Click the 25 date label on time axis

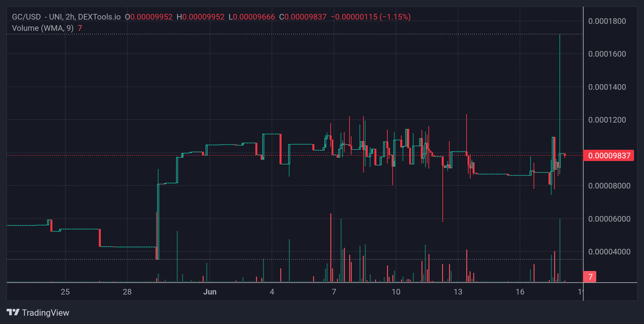tap(65, 292)
